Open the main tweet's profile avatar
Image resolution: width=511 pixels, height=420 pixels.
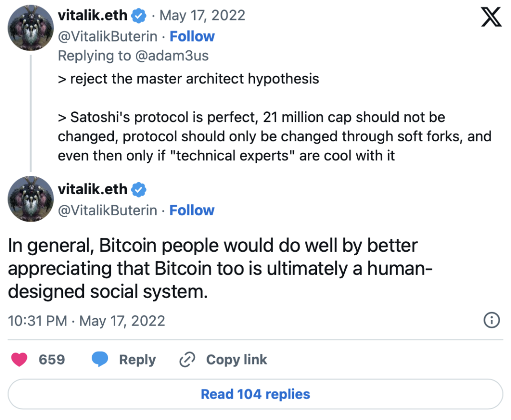pos(30,199)
